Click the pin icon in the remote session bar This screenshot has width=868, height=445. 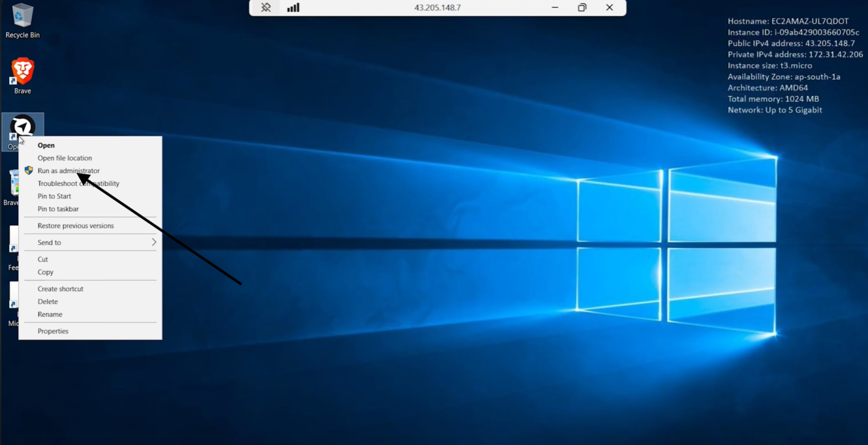pyautogui.click(x=266, y=8)
